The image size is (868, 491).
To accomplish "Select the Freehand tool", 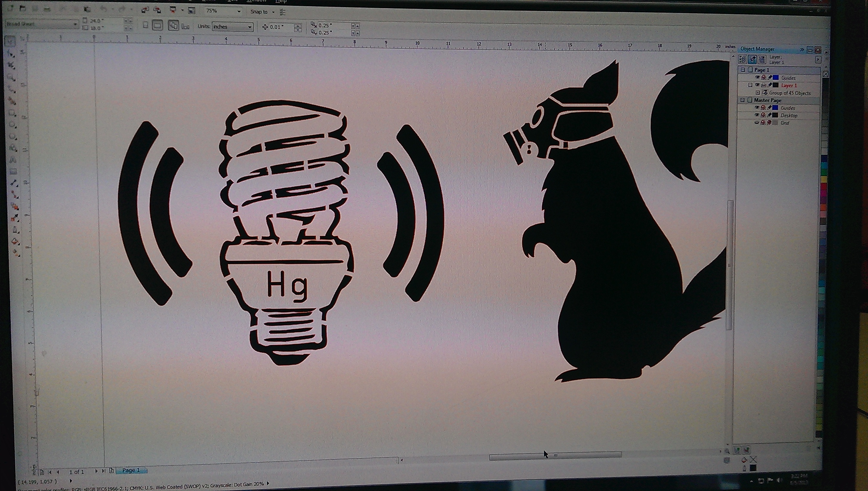I will 12,90.
